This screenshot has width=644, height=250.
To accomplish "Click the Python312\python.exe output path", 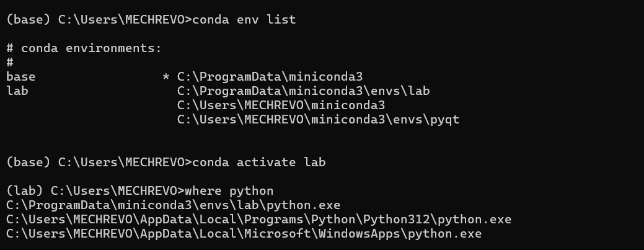I will 258,220.
